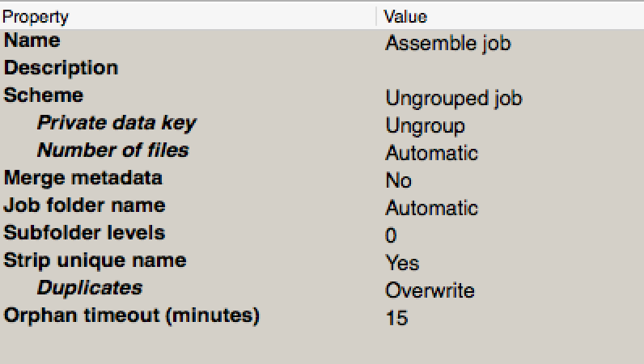This screenshot has height=364, width=644.
Task: Select the Scheme property label
Action: [x=44, y=95]
